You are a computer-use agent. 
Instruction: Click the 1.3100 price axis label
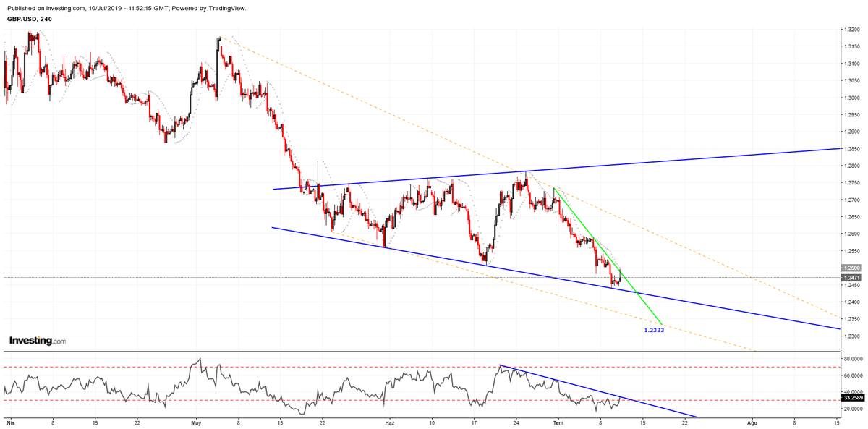point(852,64)
